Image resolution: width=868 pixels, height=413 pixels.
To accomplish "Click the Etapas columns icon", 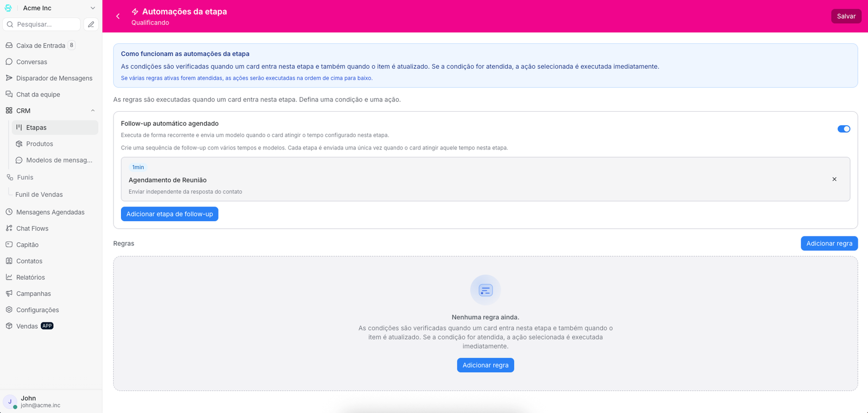I will [19, 127].
